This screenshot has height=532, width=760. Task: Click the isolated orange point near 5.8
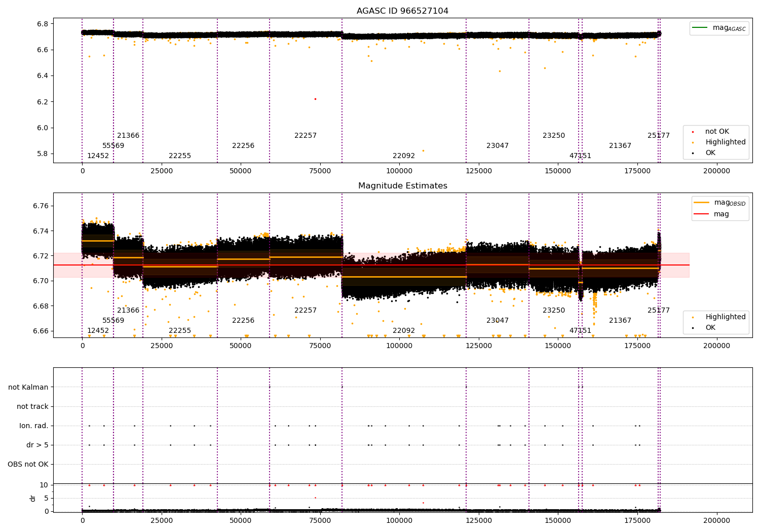coord(423,150)
